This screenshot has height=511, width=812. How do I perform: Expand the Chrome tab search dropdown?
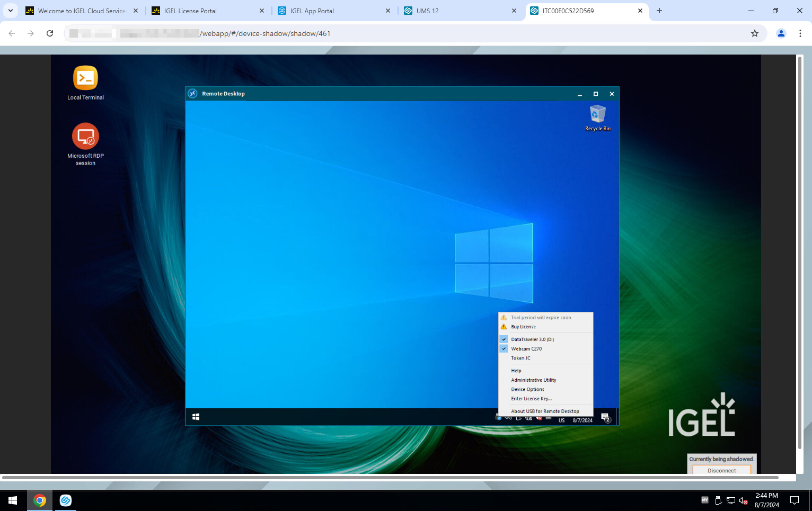[x=11, y=11]
